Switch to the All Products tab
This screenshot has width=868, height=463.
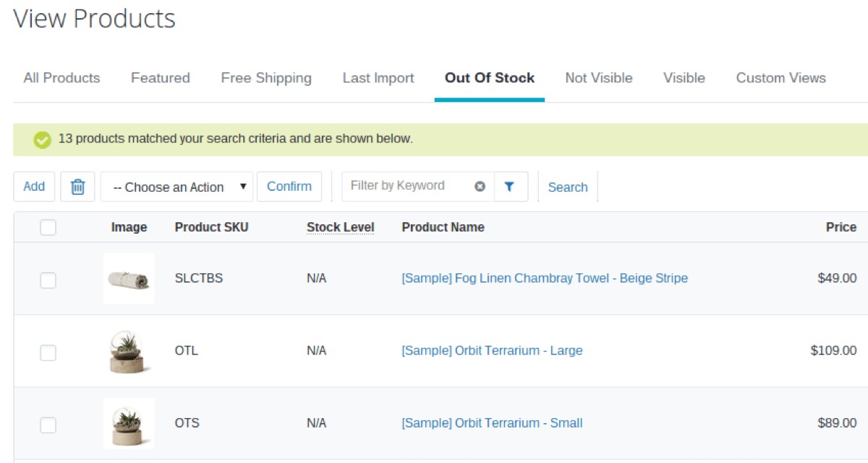(x=61, y=78)
